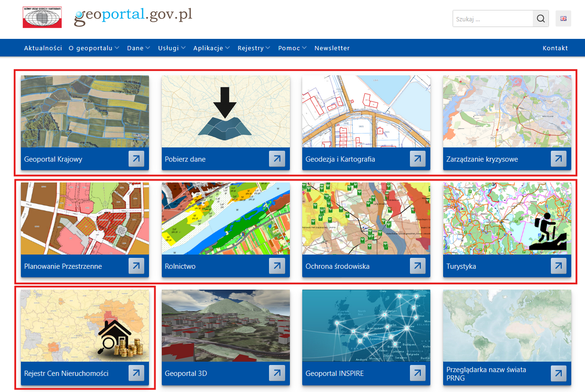Click the Geoportal 3D title link
This screenshot has height=392, width=585.
click(186, 374)
